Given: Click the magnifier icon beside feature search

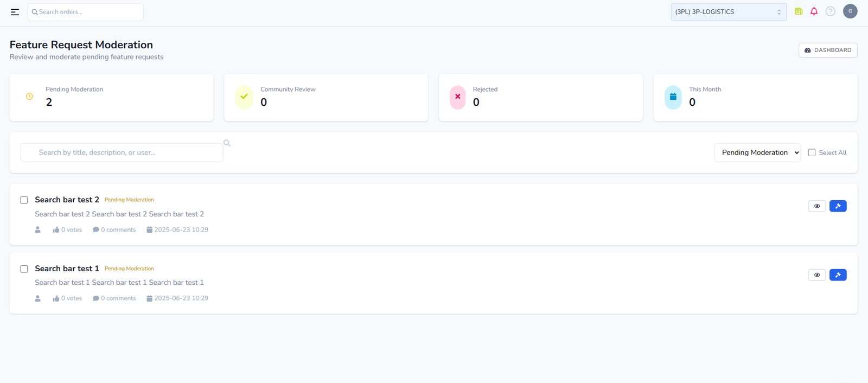Looking at the screenshot, I should pyautogui.click(x=227, y=143).
